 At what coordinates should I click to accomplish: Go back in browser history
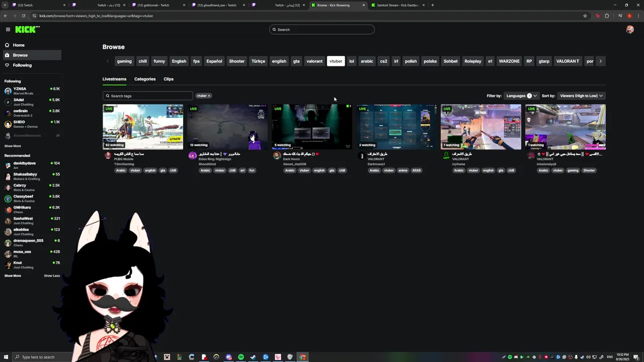(x=6, y=16)
